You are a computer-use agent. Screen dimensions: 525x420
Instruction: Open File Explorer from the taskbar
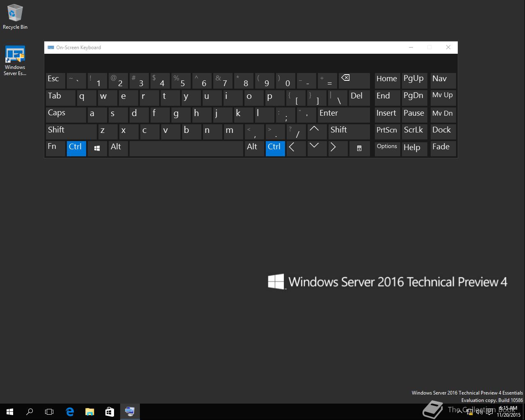click(89, 411)
